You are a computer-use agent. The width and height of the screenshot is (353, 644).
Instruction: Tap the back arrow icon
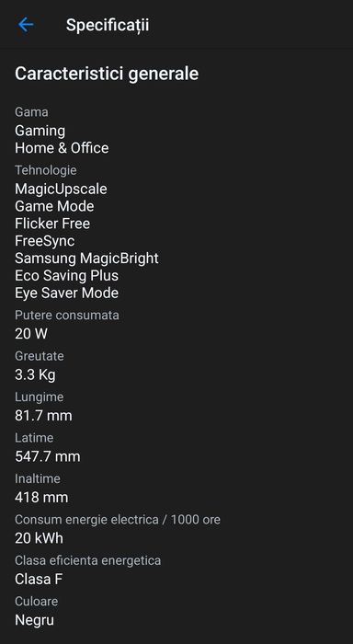point(26,25)
